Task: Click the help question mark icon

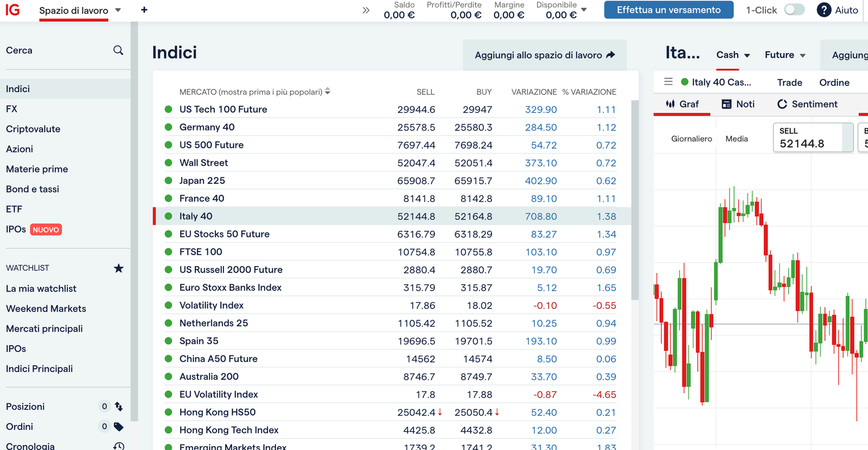Action: click(824, 10)
